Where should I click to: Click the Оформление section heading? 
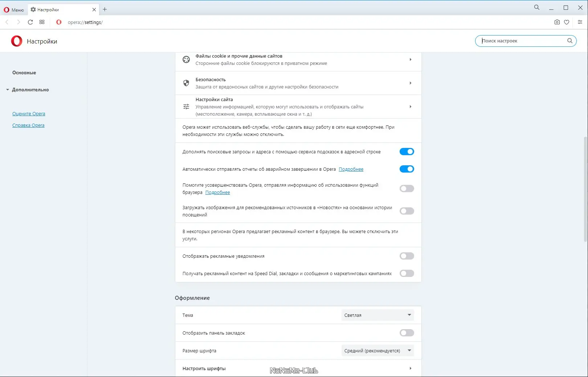point(192,298)
